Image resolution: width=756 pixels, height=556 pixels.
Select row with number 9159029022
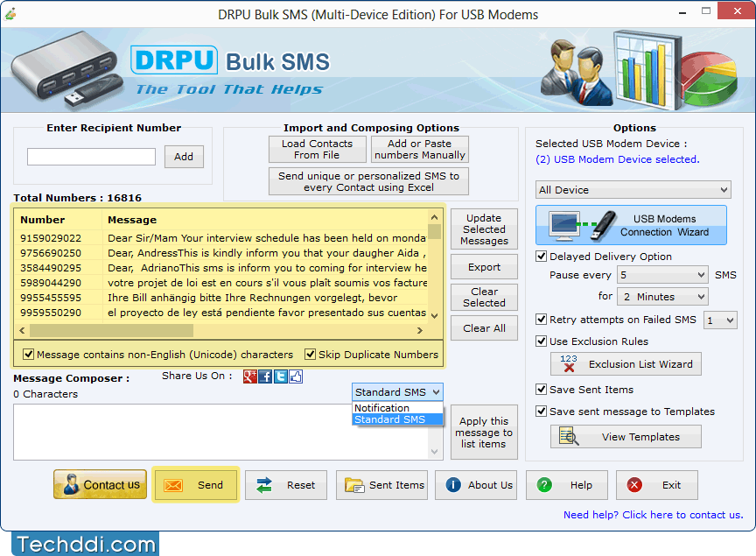coord(221,238)
